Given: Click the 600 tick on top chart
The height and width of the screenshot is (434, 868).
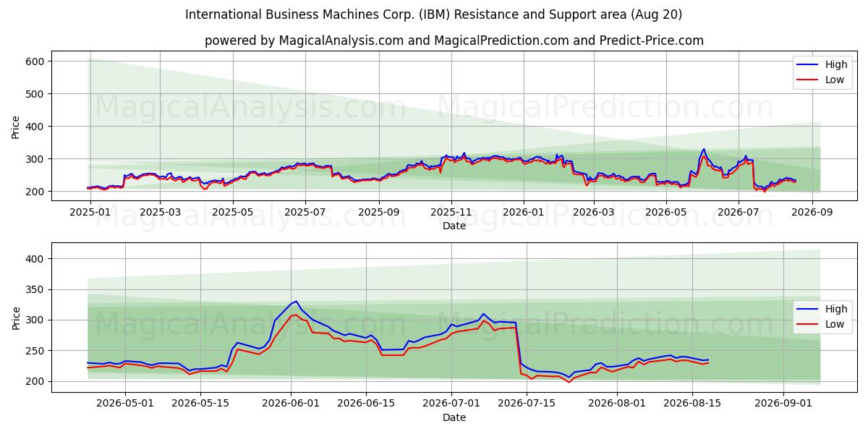Looking at the screenshot, I should click(x=36, y=61).
